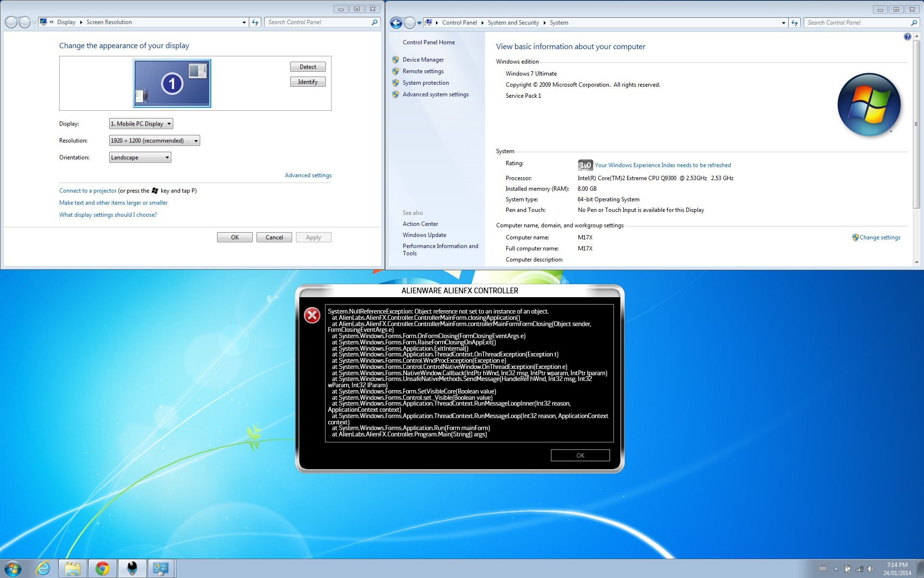Select the monitor 1 display thumbnail
This screenshot has height=578, width=924.
pos(172,83)
